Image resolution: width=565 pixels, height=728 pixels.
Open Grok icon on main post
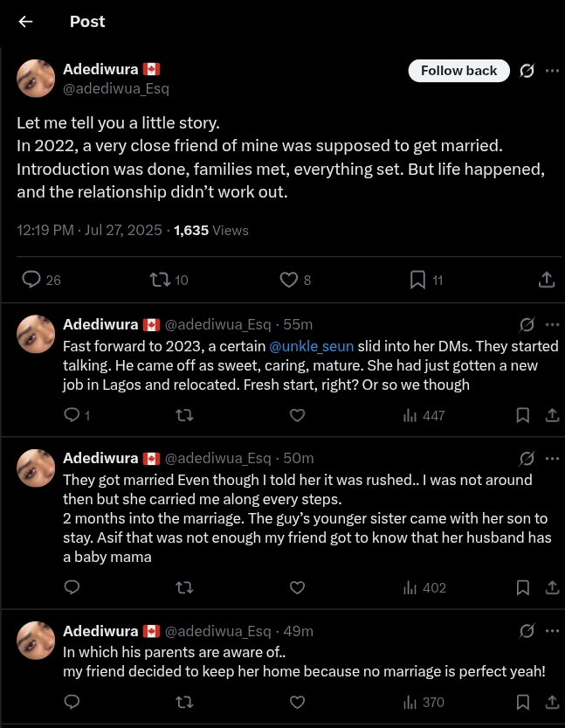pyautogui.click(x=527, y=71)
